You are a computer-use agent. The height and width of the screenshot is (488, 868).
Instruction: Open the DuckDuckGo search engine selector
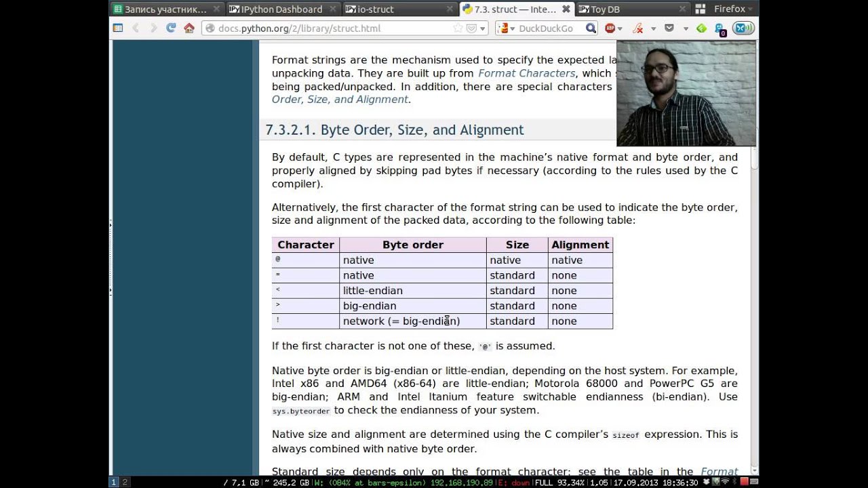pos(506,28)
